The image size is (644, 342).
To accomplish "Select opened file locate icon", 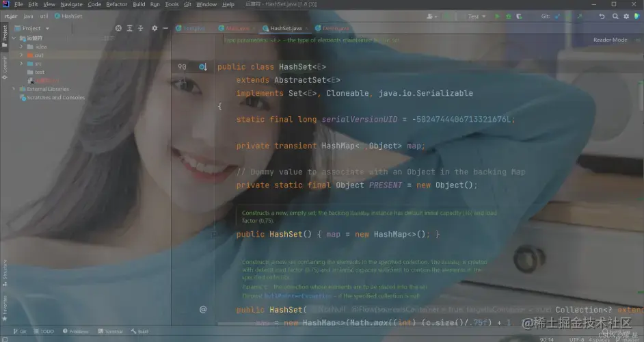I will click(118, 28).
